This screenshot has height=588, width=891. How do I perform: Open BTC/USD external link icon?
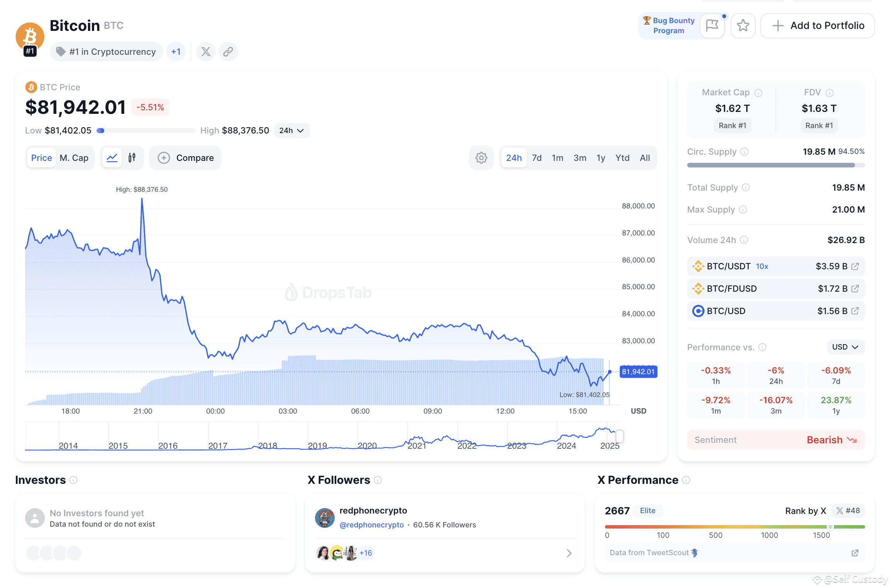click(855, 311)
